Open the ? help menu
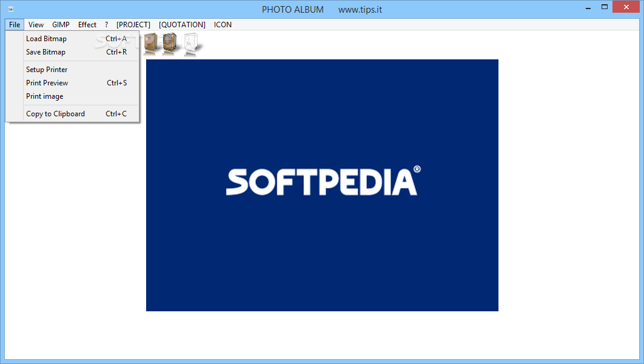 click(106, 25)
